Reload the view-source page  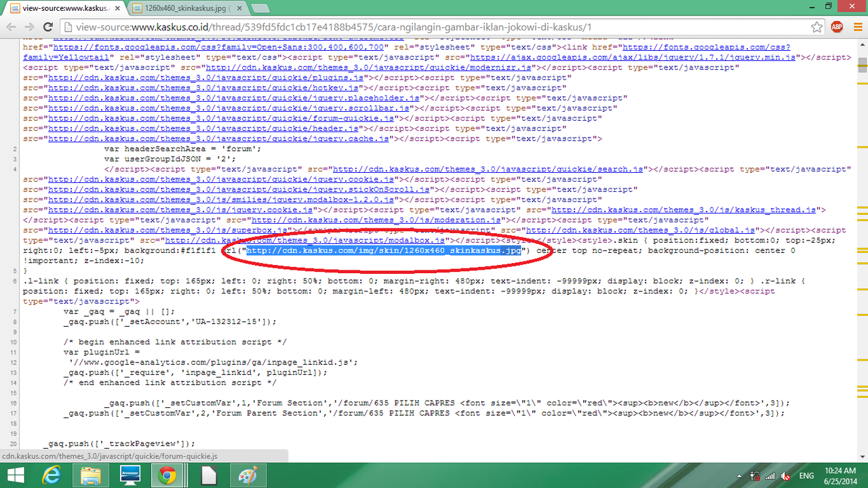coord(48,27)
